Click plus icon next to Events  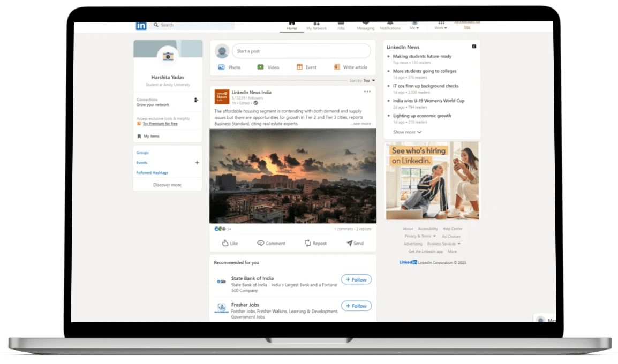pyautogui.click(x=197, y=163)
